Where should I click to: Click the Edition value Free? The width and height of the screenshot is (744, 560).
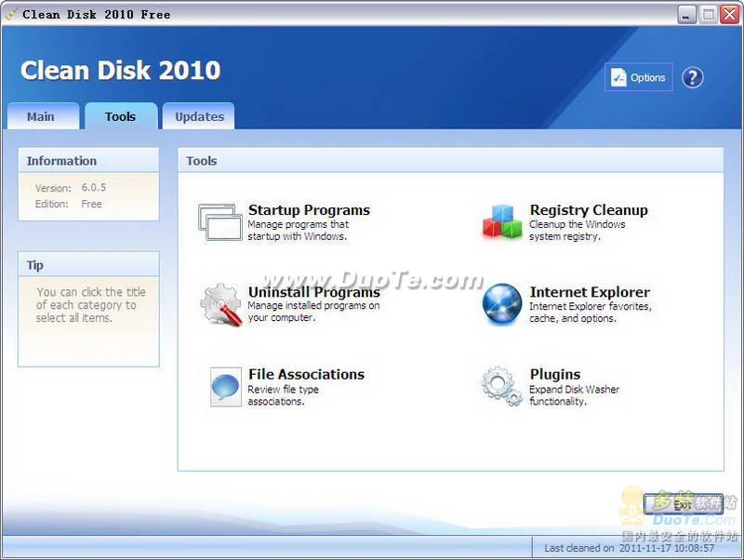click(91, 204)
